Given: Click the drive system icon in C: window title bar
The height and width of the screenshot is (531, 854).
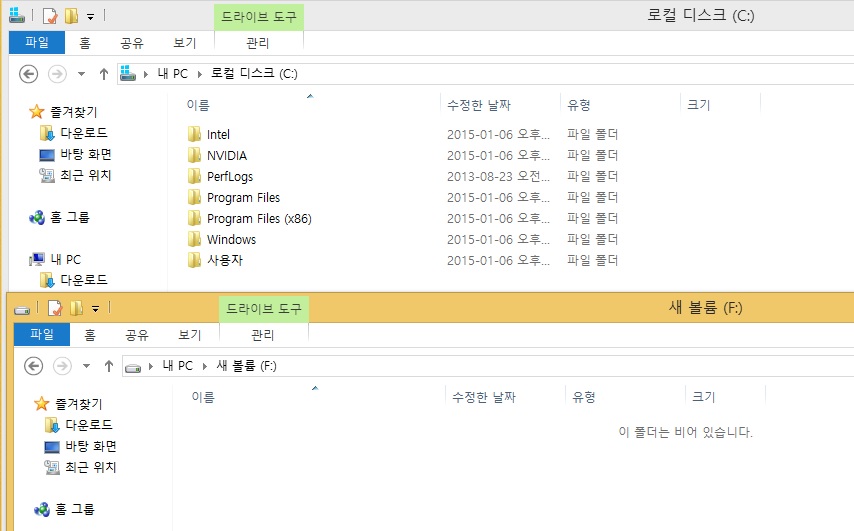Looking at the screenshot, I should click(17, 15).
